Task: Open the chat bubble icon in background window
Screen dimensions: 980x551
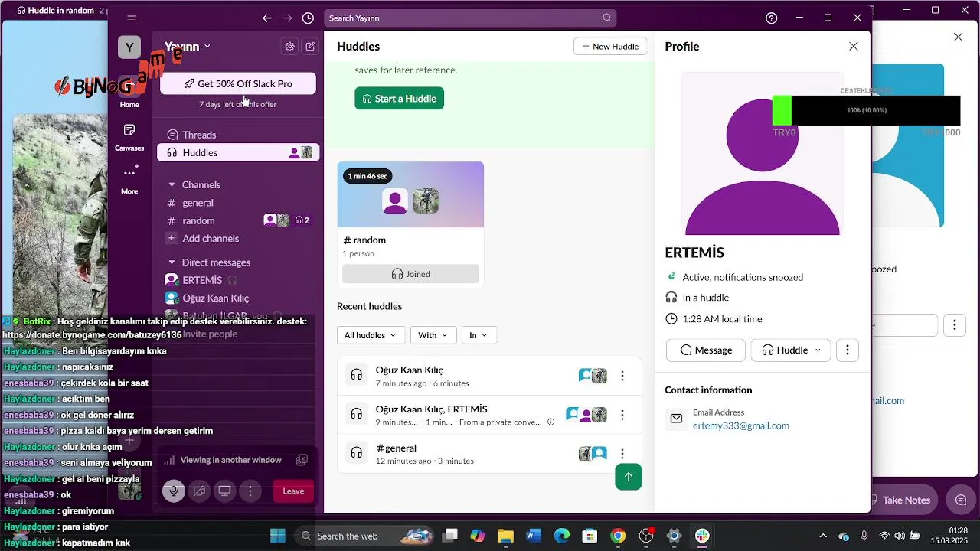Action: (960, 500)
